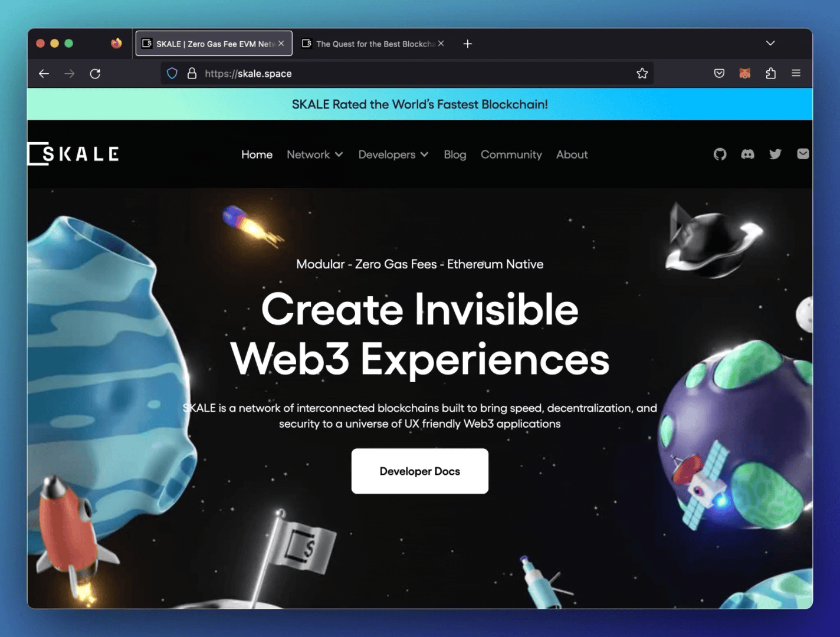Viewport: 840px width, 637px height.
Task: Click the World's Fastest Blockchain banner
Action: 420,104
